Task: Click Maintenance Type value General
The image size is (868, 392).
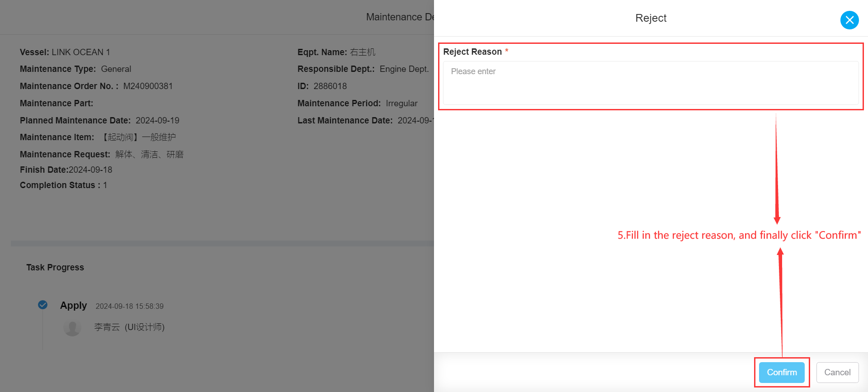Action: (116, 69)
